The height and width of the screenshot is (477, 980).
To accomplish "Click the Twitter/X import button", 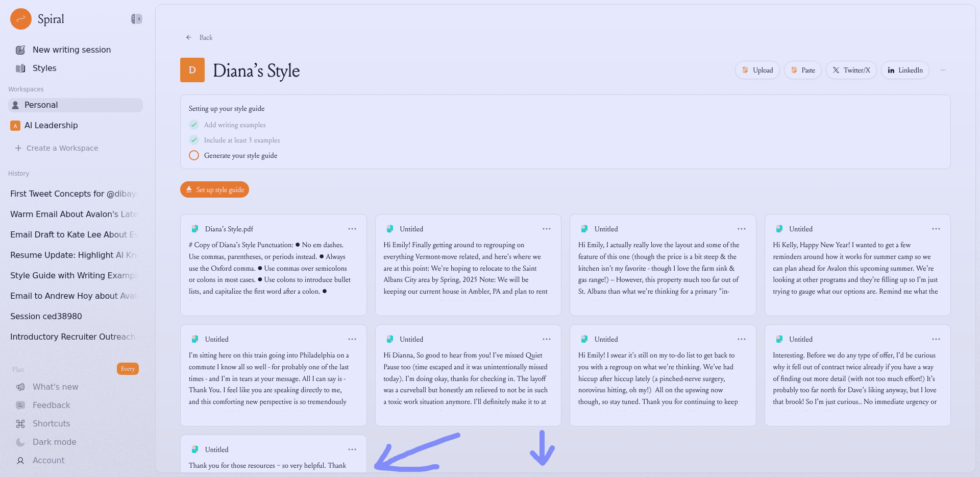I will tap(851, 70).
